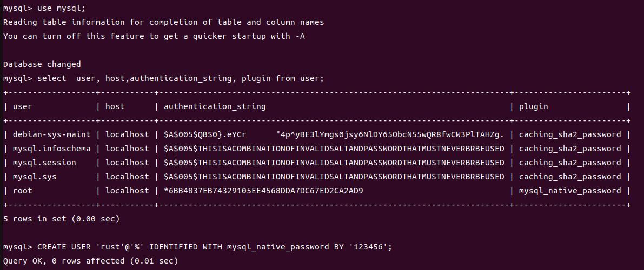Click the 'Reading table information' message line
The image size is (644, 270).
click(163, 22)
